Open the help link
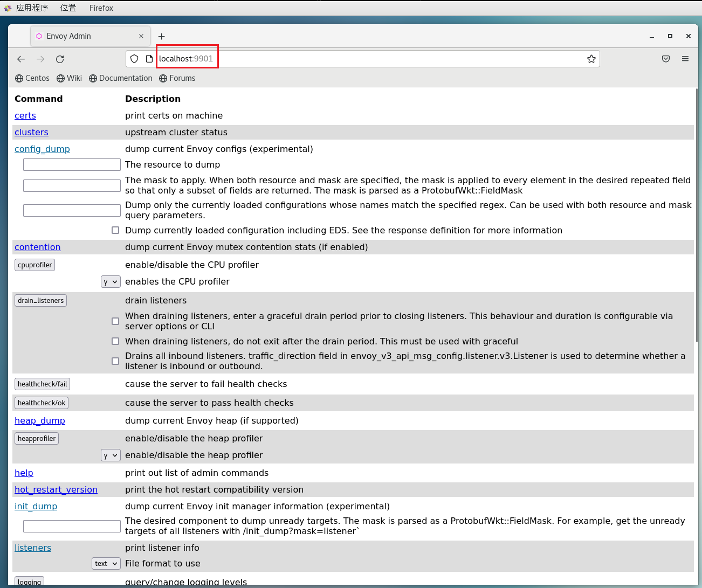The width and height of the screenshot is (702, 588). pos(24,473)
